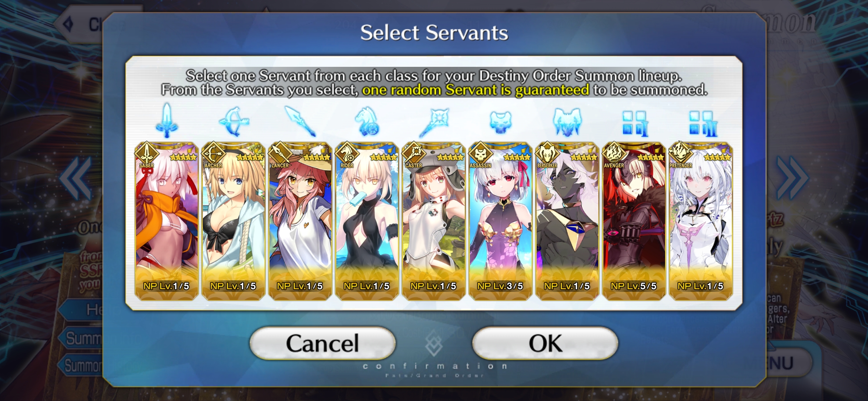Pick the Assassin servant card NP Lv.3/5
The height and width of the screenshot is (401, 868).
(500, 221)
